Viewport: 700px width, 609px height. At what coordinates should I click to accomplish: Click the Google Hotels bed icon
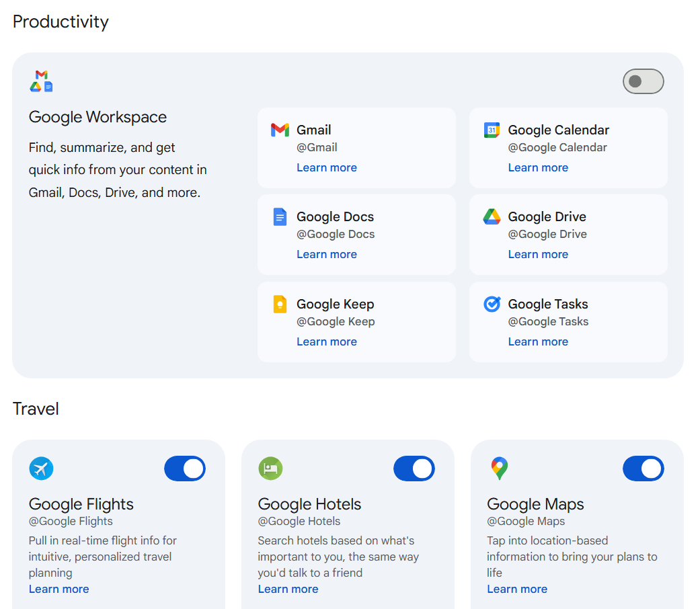[x=270, y=469]
